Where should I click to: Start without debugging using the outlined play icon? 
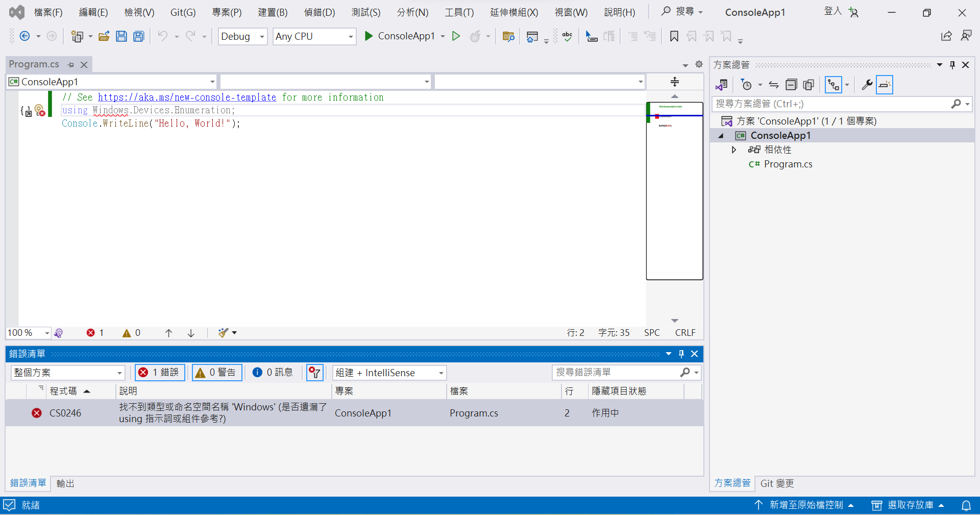pyautogui.click(x=456, y=36)
